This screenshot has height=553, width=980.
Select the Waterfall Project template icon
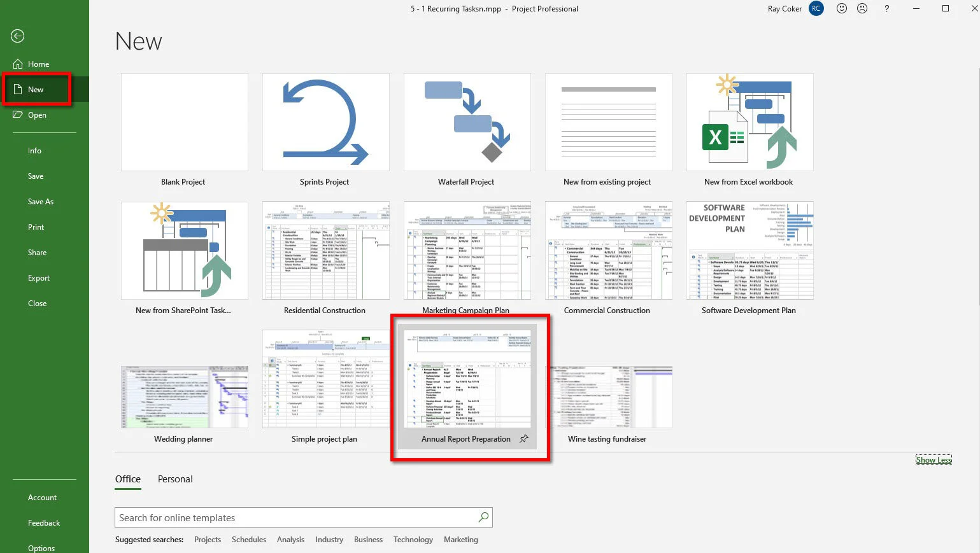point(467,122)
